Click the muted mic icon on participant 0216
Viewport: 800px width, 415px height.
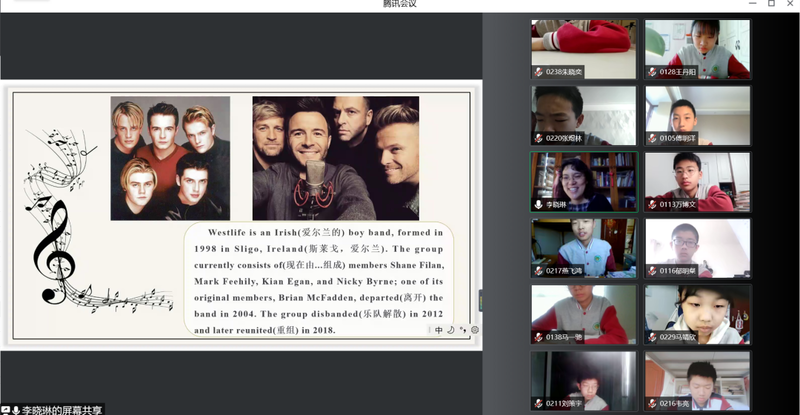(652, 404)
